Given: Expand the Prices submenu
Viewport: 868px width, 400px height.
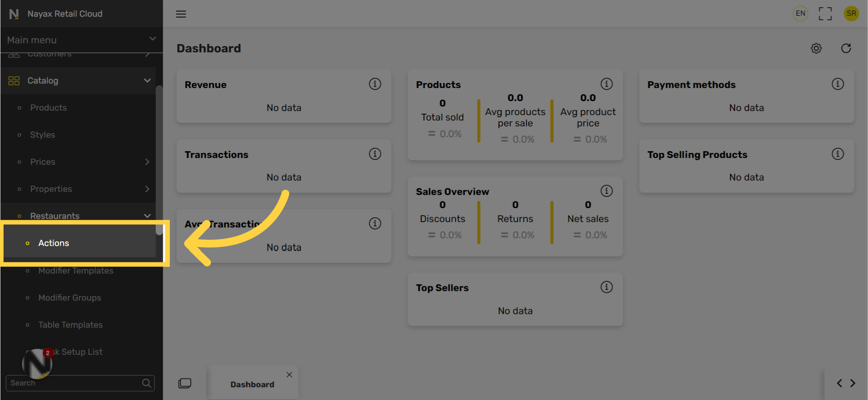Looking at the screenshot, I should tap(147, 162).
